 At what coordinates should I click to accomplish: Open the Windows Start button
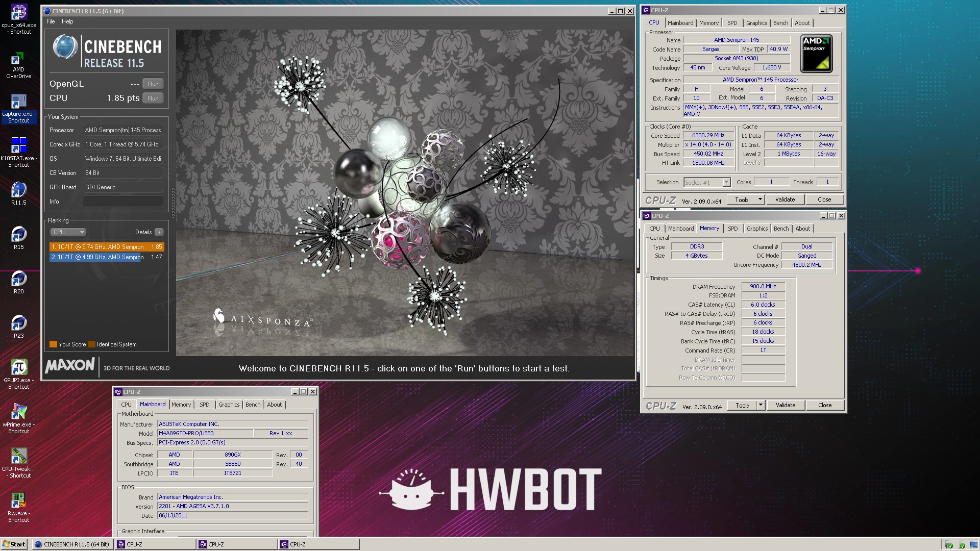(14, 544)
